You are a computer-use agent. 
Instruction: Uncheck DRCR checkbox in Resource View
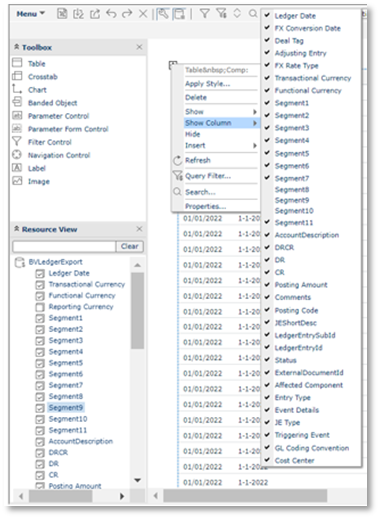40,453
